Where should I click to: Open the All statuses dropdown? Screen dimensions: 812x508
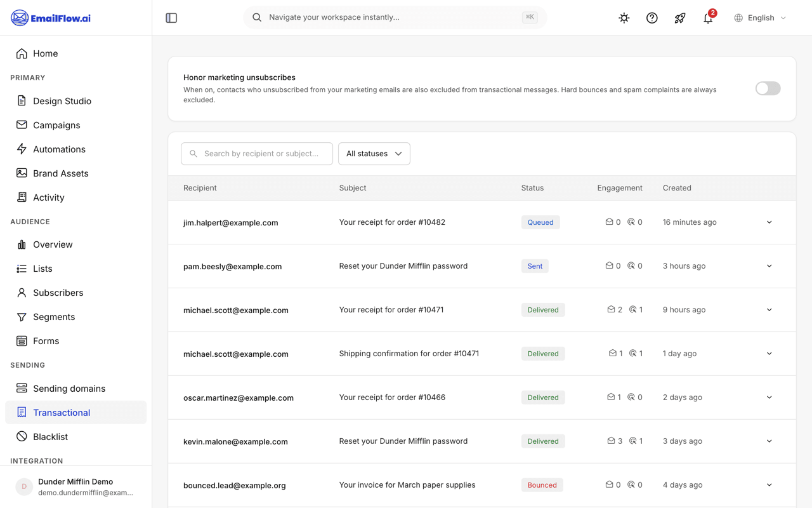(x=374, y=154)
